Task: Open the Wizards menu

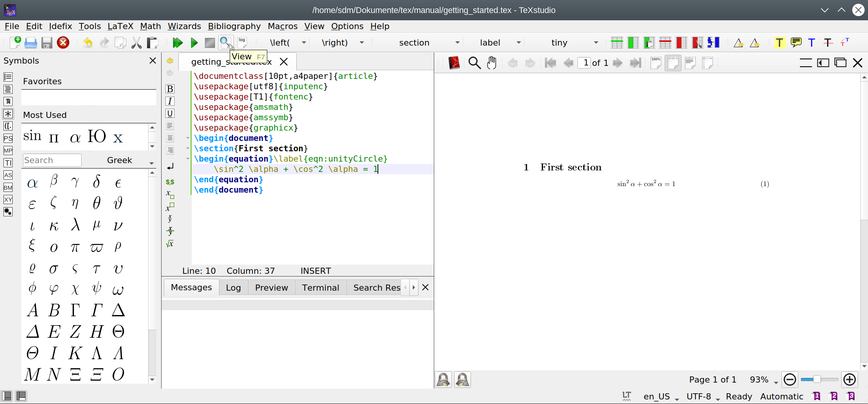Action: [x=184, y=26]
